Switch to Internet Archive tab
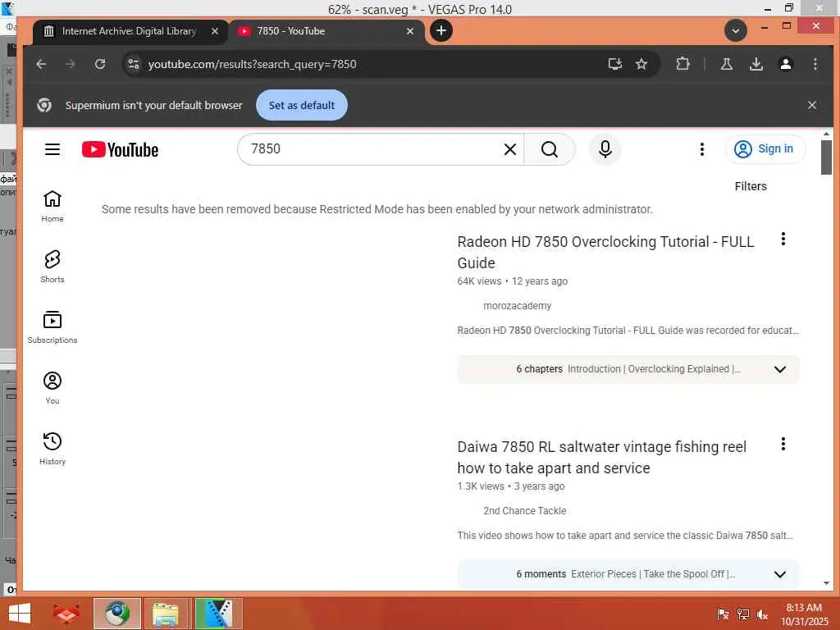 (x=129, y=31)
